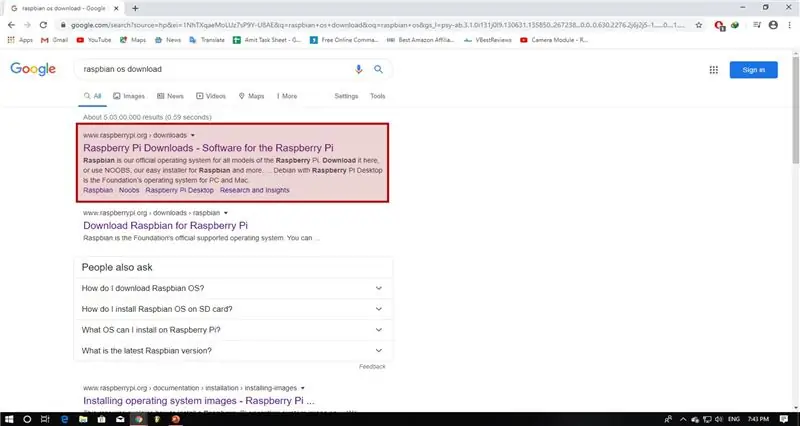The width and height of the screenshot is (800, 426).
Task: Open Task View on the taskbar
Action: (45, 419)
